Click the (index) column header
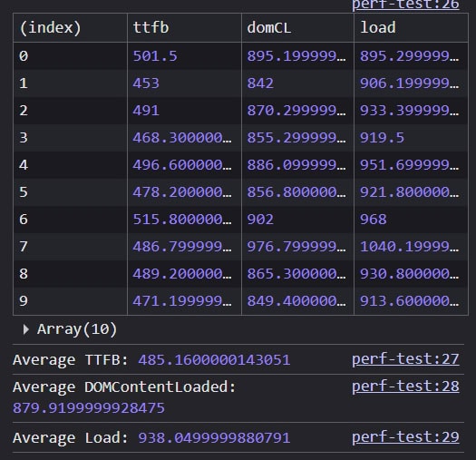This screenshot has height=460, width=476. click(x=70, y=27)
